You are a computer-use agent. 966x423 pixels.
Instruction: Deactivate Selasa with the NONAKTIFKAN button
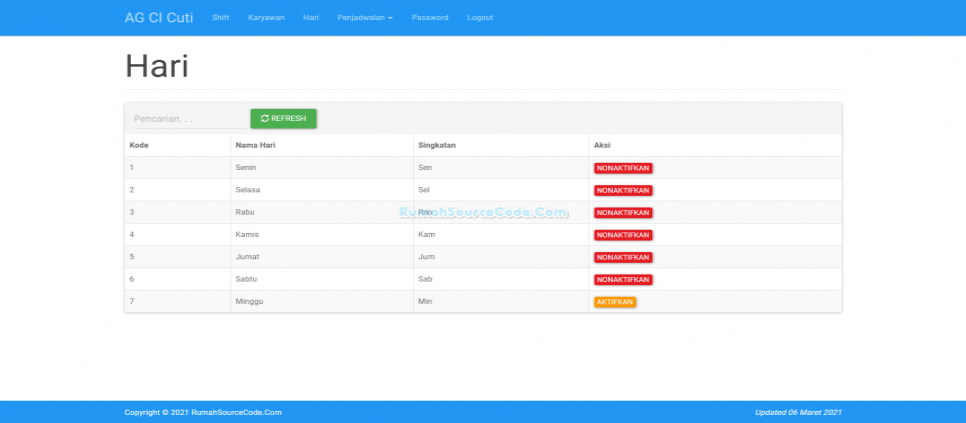point(623,190)
